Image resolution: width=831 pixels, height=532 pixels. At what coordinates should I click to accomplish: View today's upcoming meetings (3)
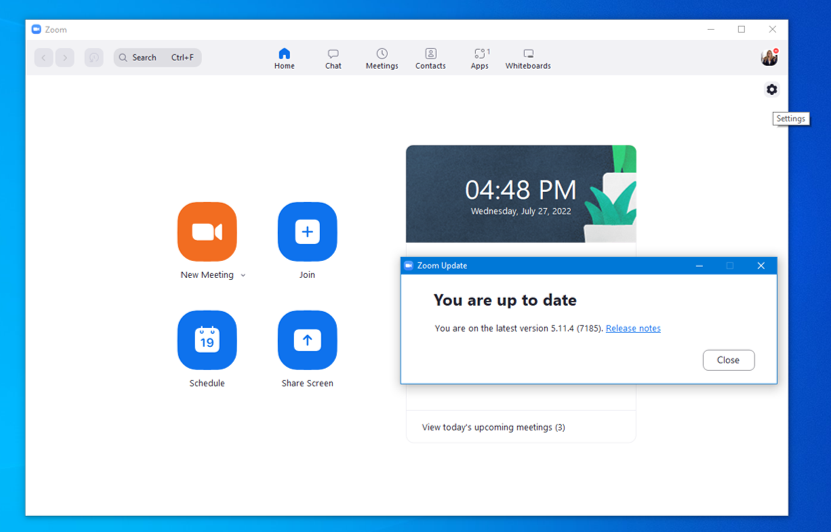[493, 427]
